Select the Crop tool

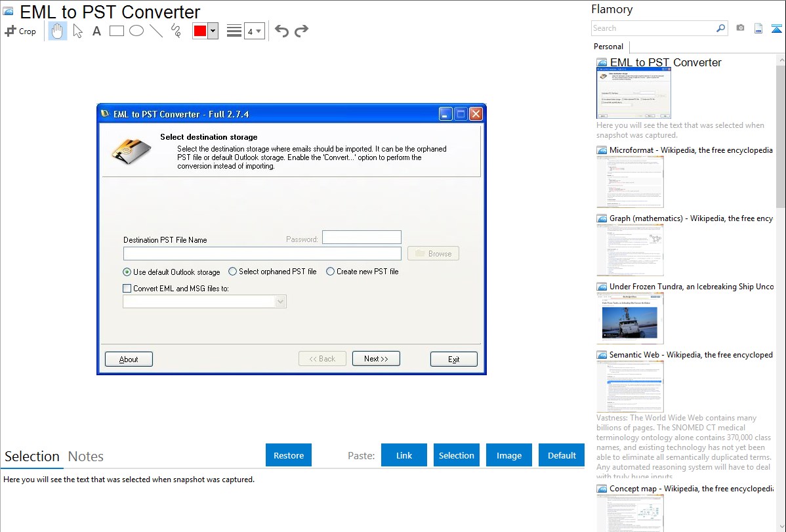[x=20, y=31]
